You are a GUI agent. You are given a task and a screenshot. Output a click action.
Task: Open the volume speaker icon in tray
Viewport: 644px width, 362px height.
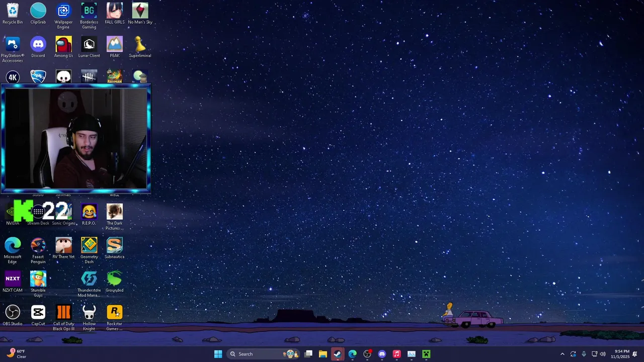tap(603, 354)
